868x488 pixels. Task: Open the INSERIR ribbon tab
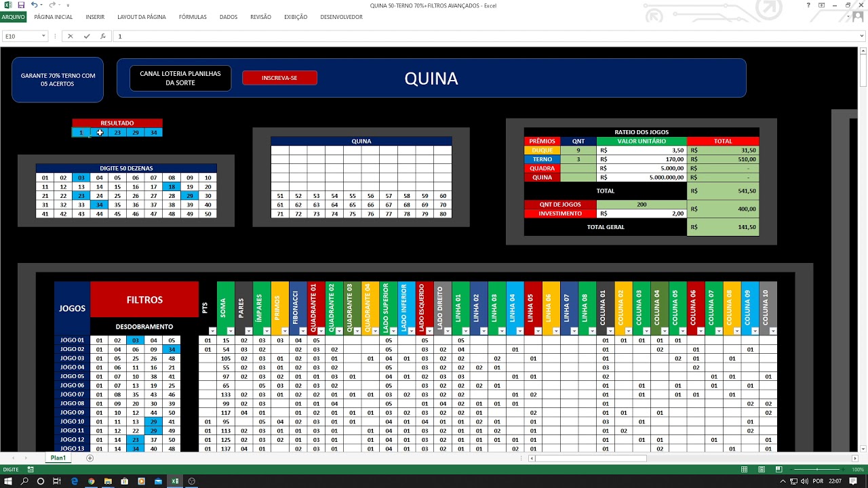coord(95,17)
